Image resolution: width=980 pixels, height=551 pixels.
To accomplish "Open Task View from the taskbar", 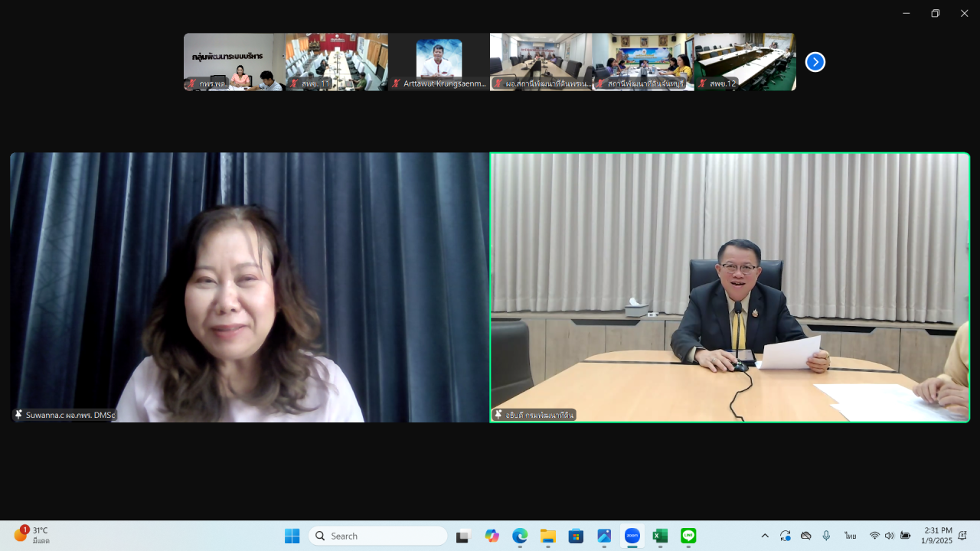I will [462, 536].
